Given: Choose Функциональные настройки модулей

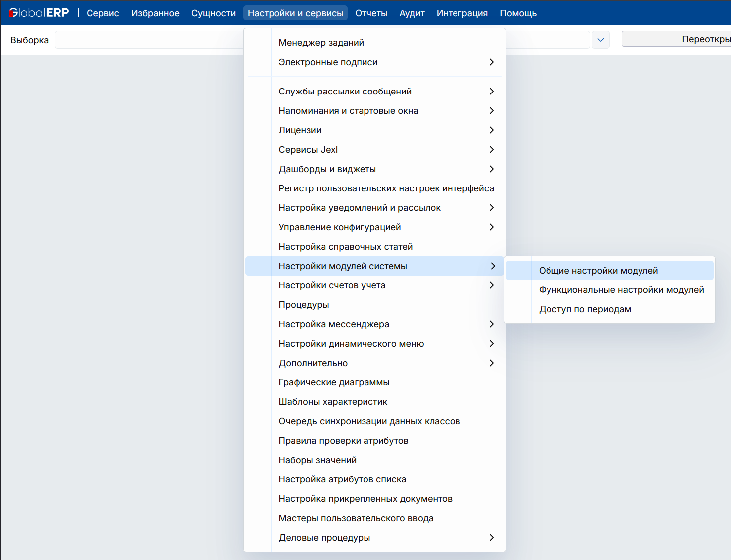Looking at the screenshot, I should pyautogui.click(x=621, y=290).
